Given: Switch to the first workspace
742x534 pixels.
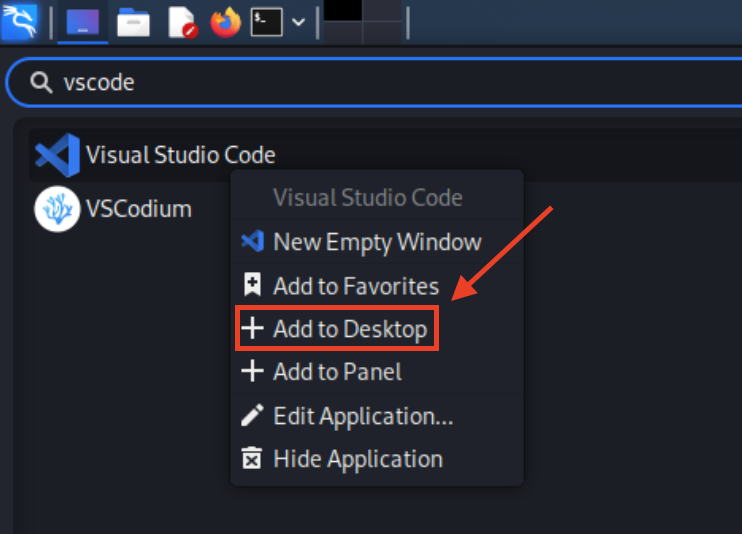Looking at the screenshot, I should point(343,10).
